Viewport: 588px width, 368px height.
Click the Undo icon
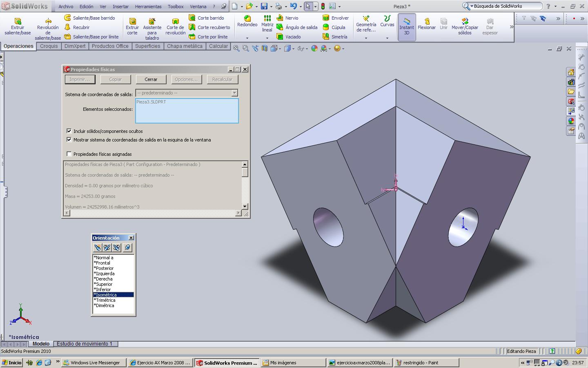[x=293, y=6]
